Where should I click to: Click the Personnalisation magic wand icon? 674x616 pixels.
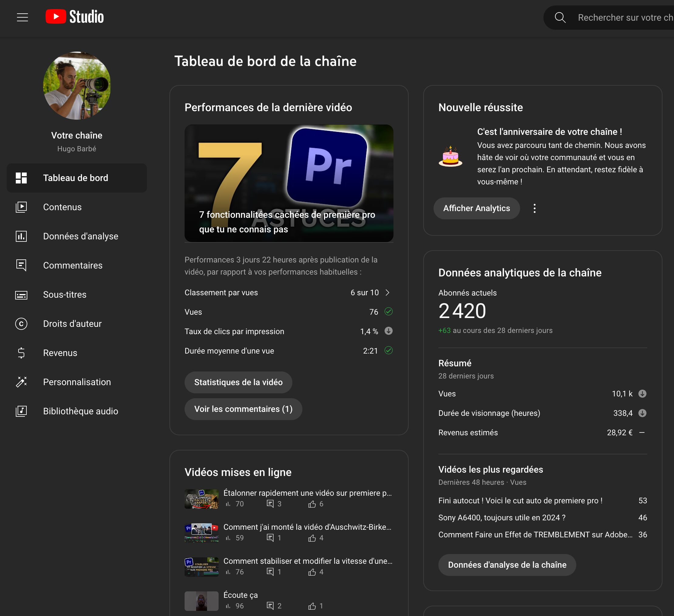tap(21, 382)
